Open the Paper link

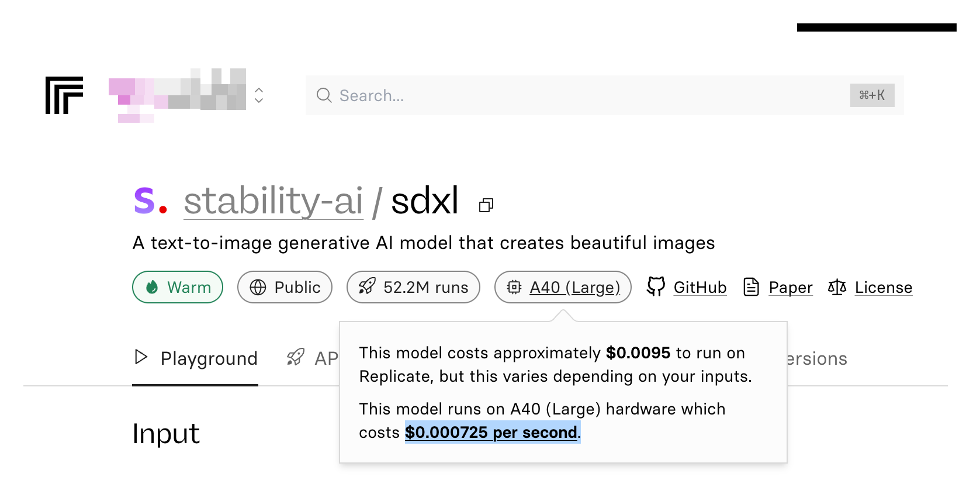tap(790, 287)
